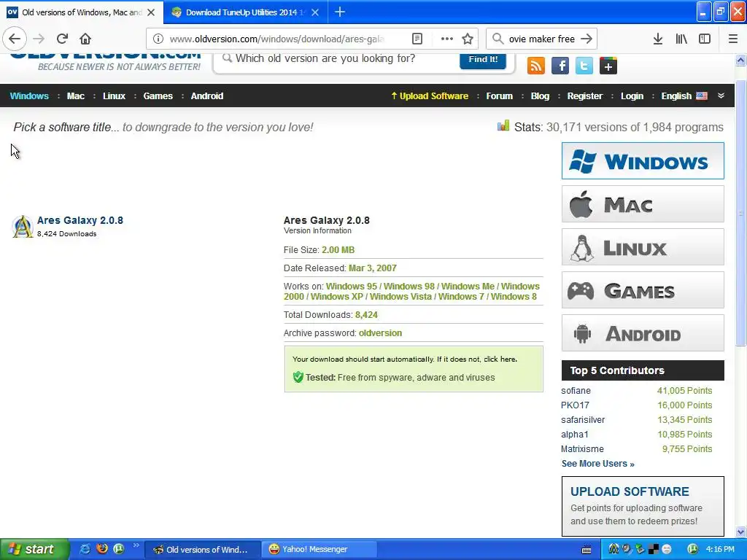Click the browser search box
This screenshot has width=747, height=560.
click(541, 39)
